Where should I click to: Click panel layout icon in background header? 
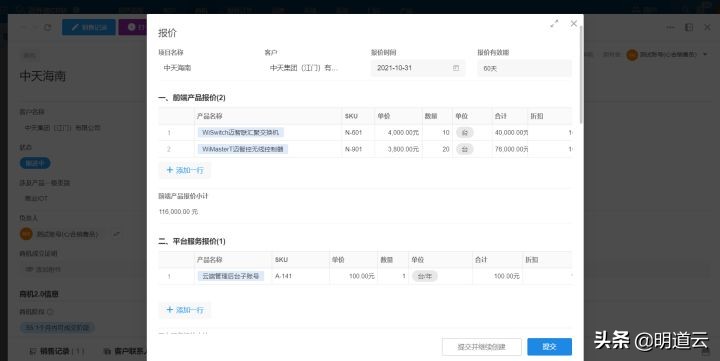point(689,28)
